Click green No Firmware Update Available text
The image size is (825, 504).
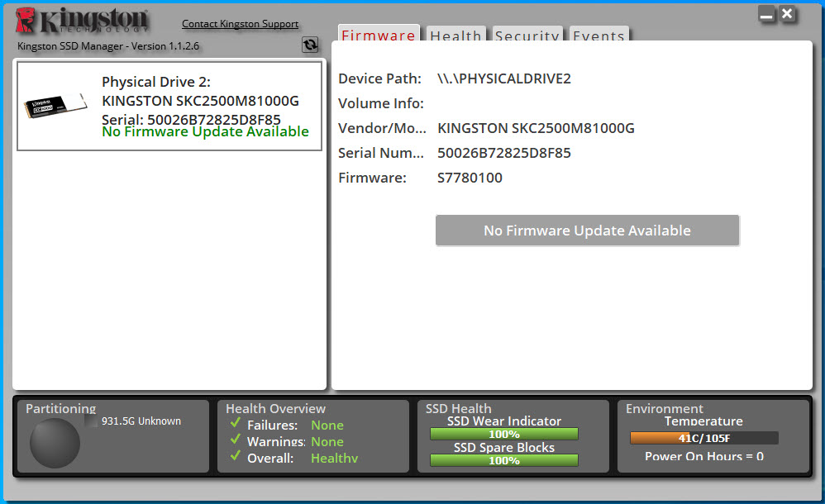click(205, 131)
